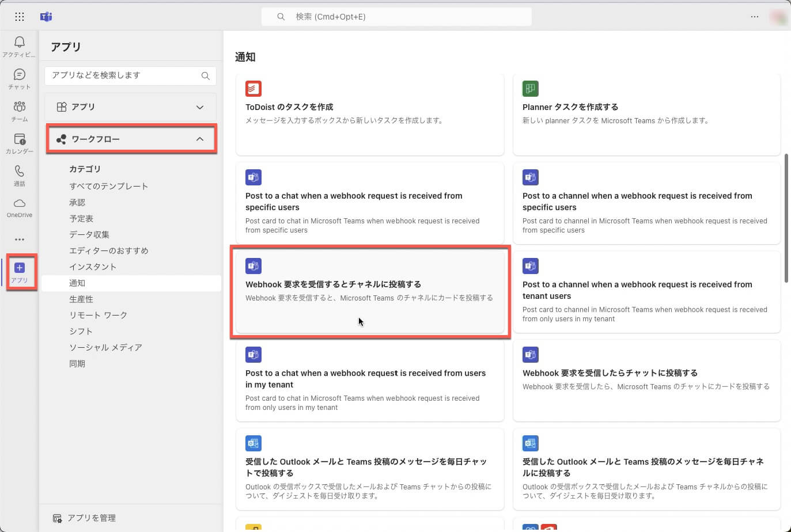This screenshot has width=791, height=532.
Task: Open Webhook 要求を受信したらチャットに投稿する title
Action: pyautogui.click(x=610, y=373)
